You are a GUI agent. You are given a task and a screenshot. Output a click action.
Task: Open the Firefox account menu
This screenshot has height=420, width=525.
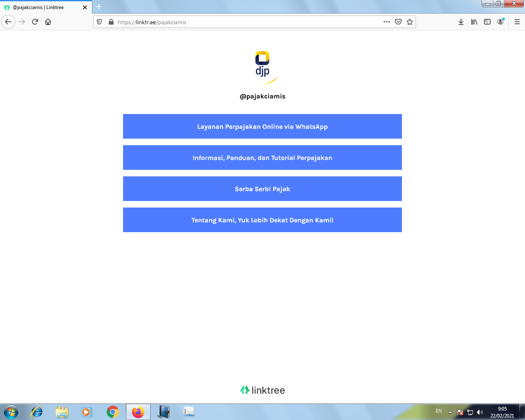click(x=500, y=22)
